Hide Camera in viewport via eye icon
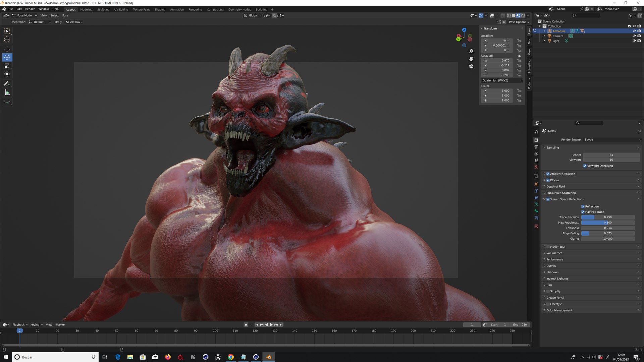Image resolution: width=644 pixels, height=362 pixels. 634,36
